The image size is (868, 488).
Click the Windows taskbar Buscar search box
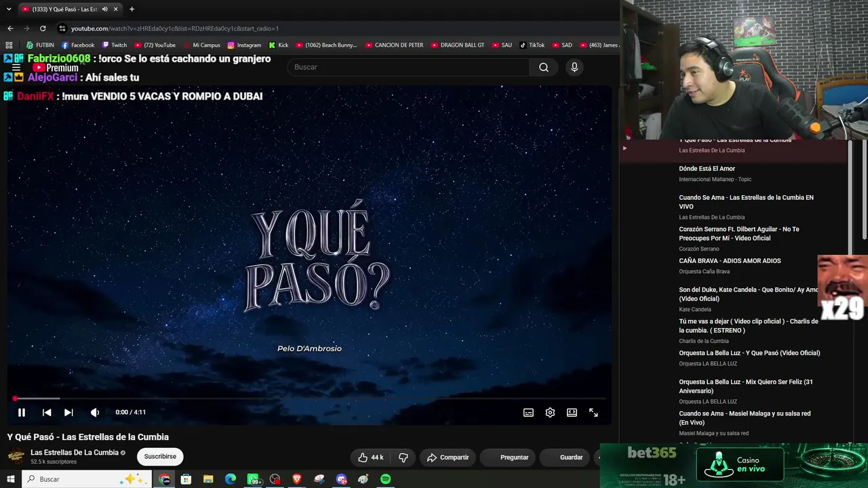[85, 479]
